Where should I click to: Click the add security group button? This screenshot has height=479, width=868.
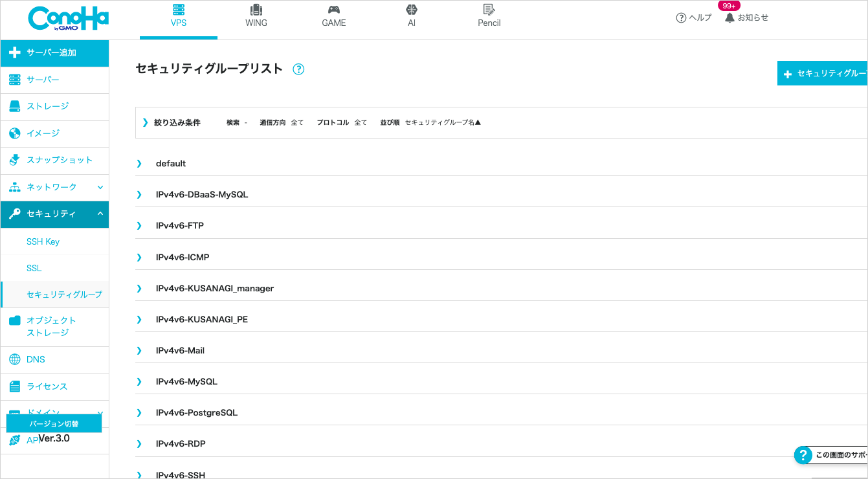(822, 74)
